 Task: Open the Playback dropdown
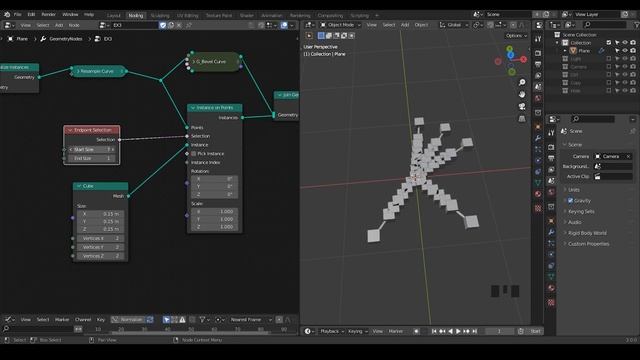tap(332, 331)
